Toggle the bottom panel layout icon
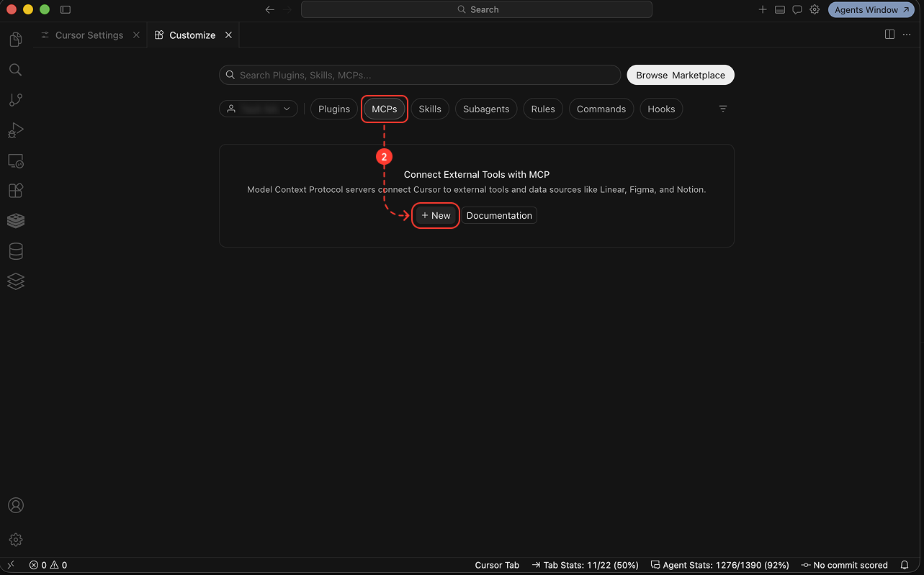Viewport: 924px width, 575px height. (x=780, y=10)
